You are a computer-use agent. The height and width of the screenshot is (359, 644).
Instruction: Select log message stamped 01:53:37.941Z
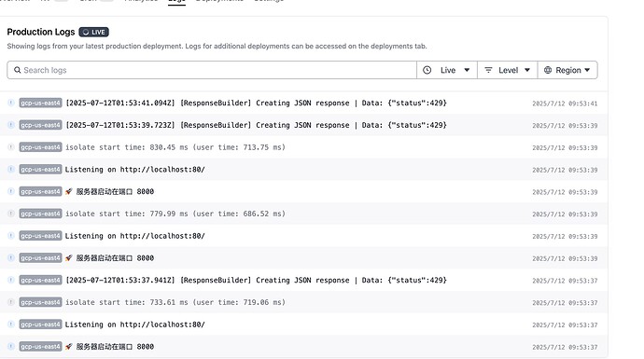coord(256,281)
